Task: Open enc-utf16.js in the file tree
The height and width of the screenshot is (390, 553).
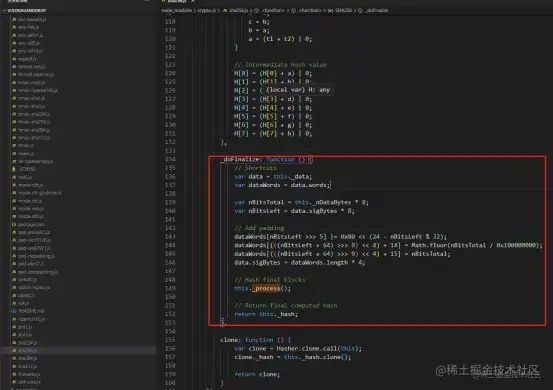Action: (30, 51)
